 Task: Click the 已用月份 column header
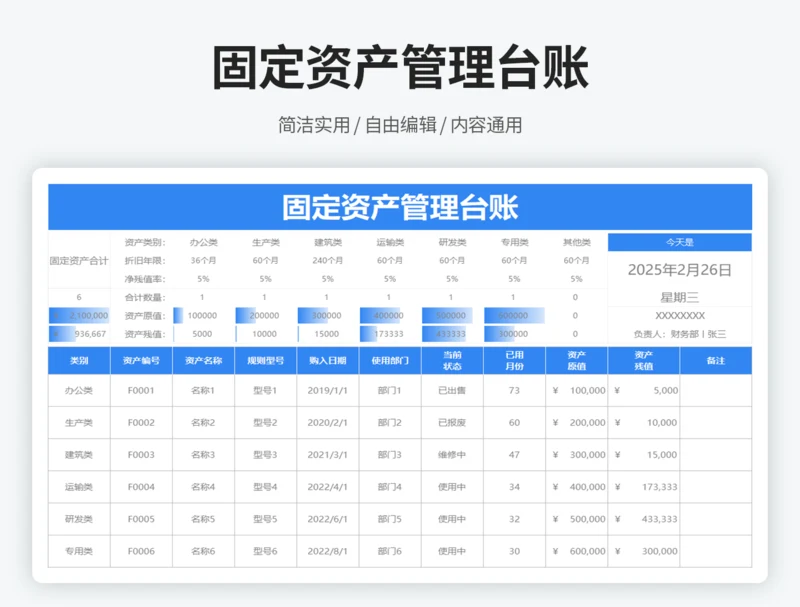(514, 361)
